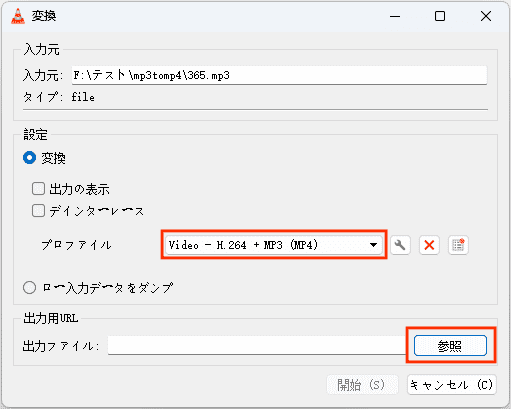Minimize the 変換 dialog window
This screenshot has width=511, height=409.
pyautogui.click(x=395, y=16)
